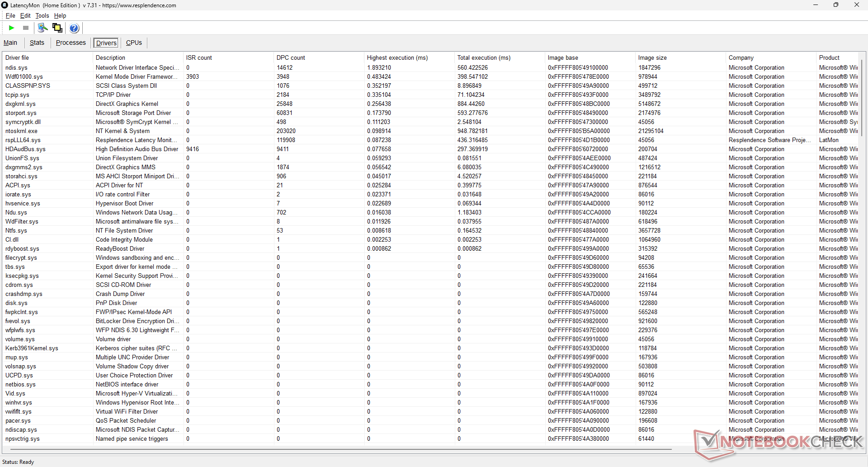Open the Tools menu

[x=42, y=15]
